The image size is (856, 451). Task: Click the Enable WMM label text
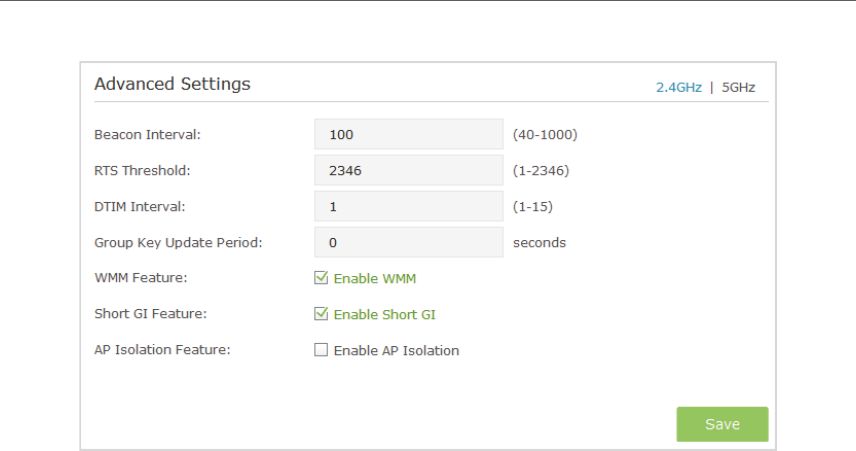click(x=374, y=278)
